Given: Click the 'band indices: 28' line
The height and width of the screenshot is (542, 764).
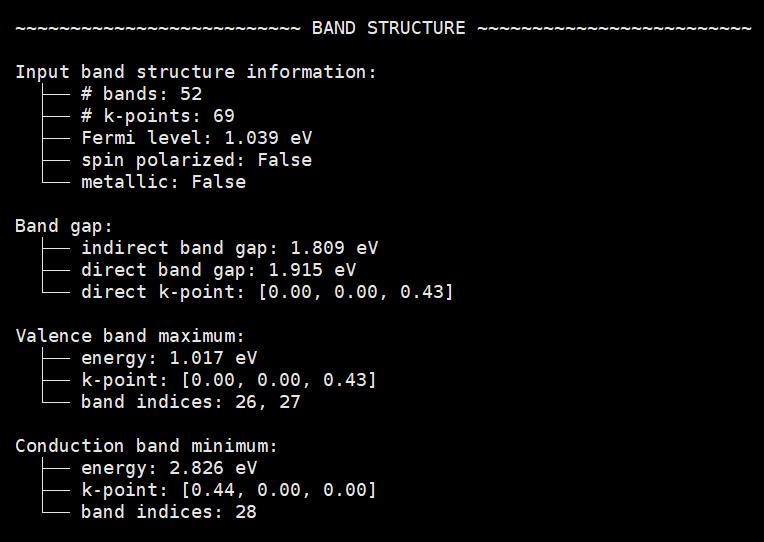Looking at the screenshot, I should [169, 512].
